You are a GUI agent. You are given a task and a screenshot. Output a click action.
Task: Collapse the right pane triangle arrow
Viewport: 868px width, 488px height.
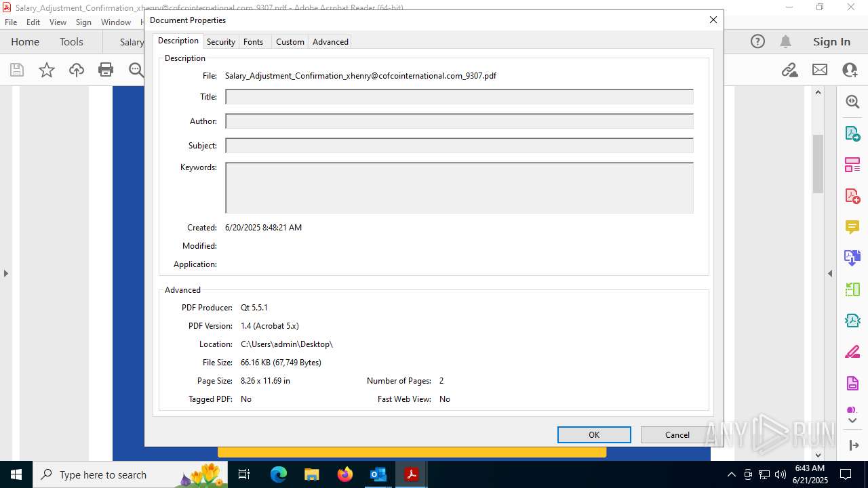830,273
